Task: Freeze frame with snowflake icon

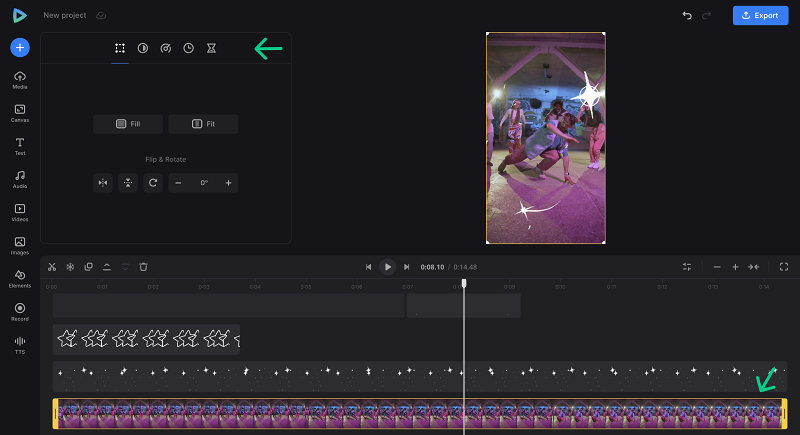Action: click(x=70, y=267)
